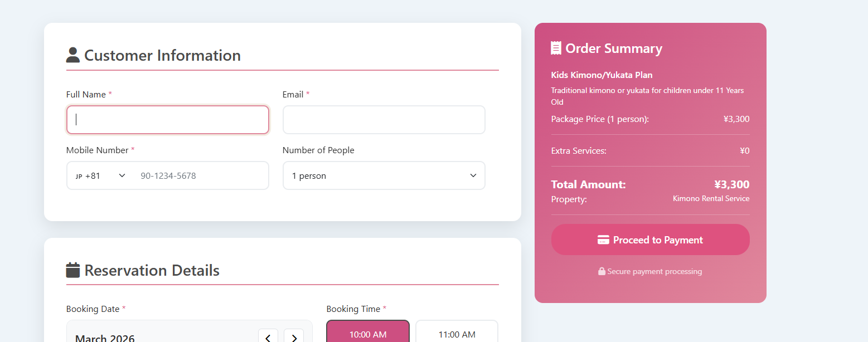Viewport: 868px width, 342px height.
Task: Click the Secure payment processing text
Action: click(654, 271)
